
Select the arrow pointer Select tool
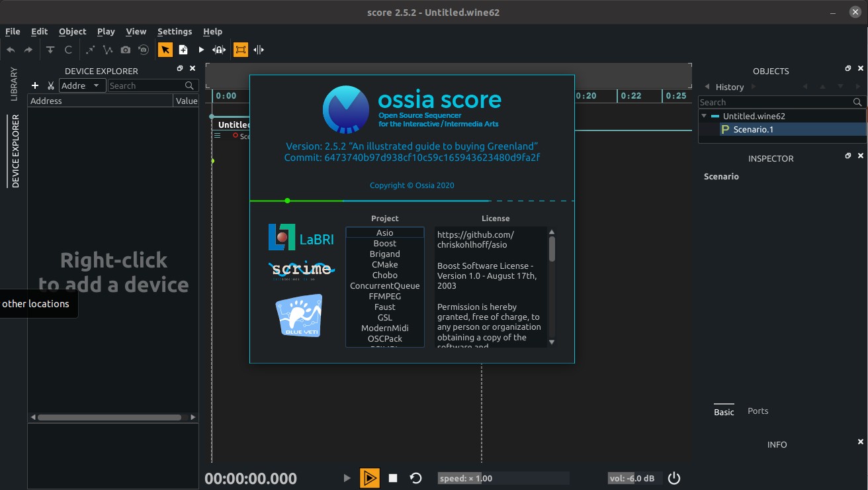tap(165, 50)
